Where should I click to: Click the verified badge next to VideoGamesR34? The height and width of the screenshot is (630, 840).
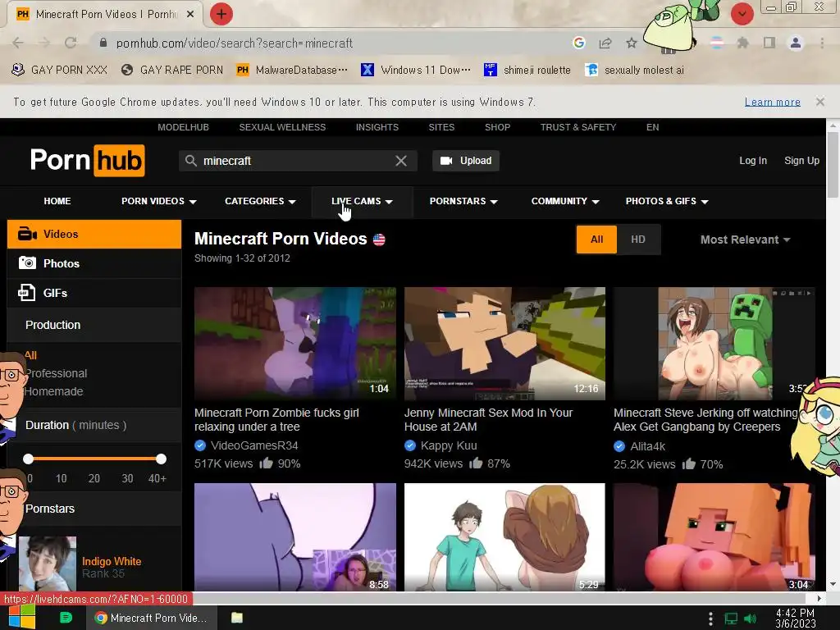coord(200,445)
